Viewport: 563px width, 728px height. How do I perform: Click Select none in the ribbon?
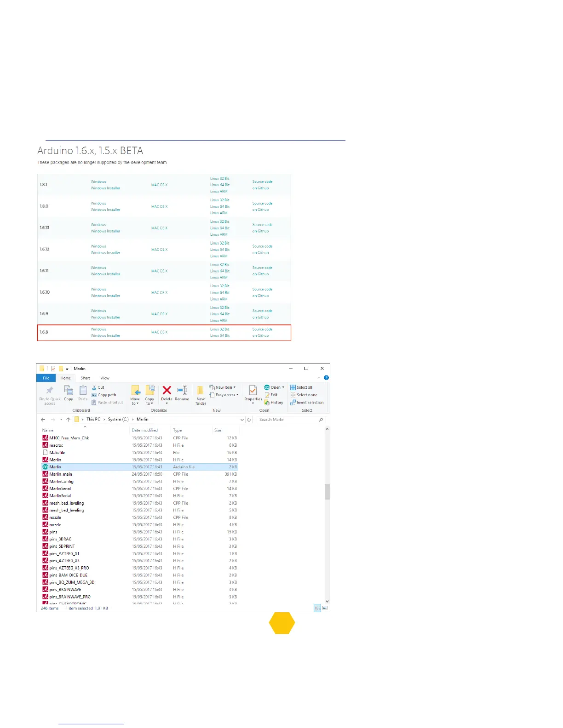coord(304,395)
